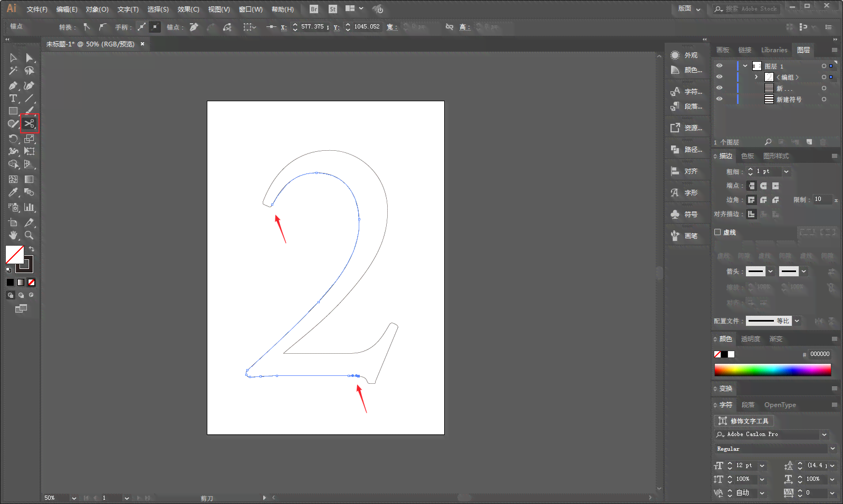The height and width of the screenshot is (504, 843).
Task: Select the Rotate tool
Action: pyautogui.click(x=14, y=139)
